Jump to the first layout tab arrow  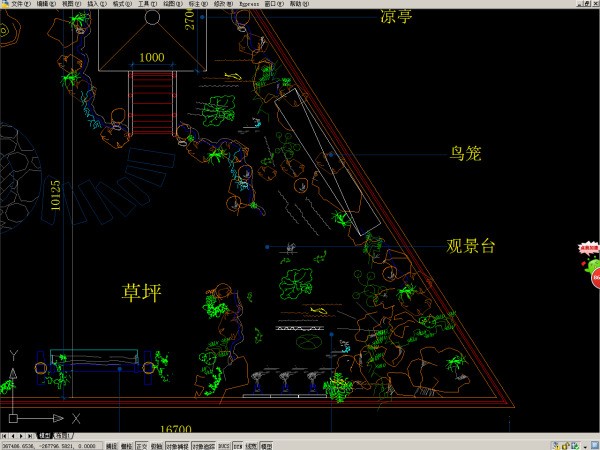[x=3, y=436]
